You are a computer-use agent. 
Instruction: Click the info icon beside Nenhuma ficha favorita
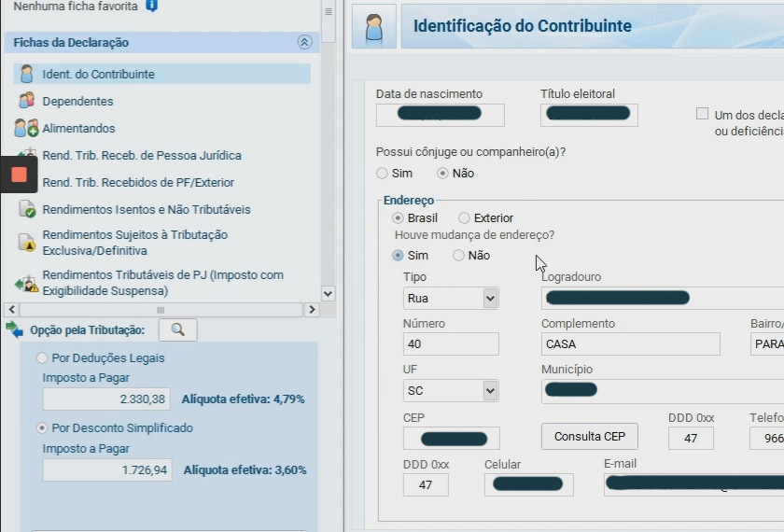[x=151, y=6]
